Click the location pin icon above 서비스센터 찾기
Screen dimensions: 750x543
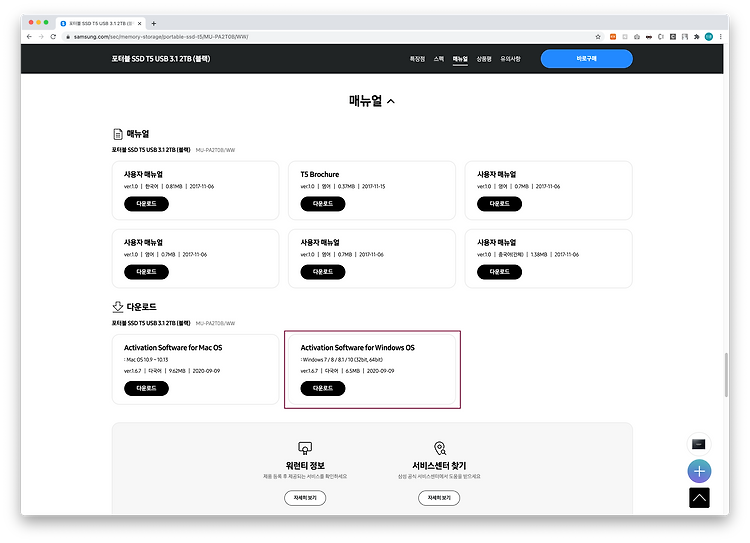click(440, 448)
